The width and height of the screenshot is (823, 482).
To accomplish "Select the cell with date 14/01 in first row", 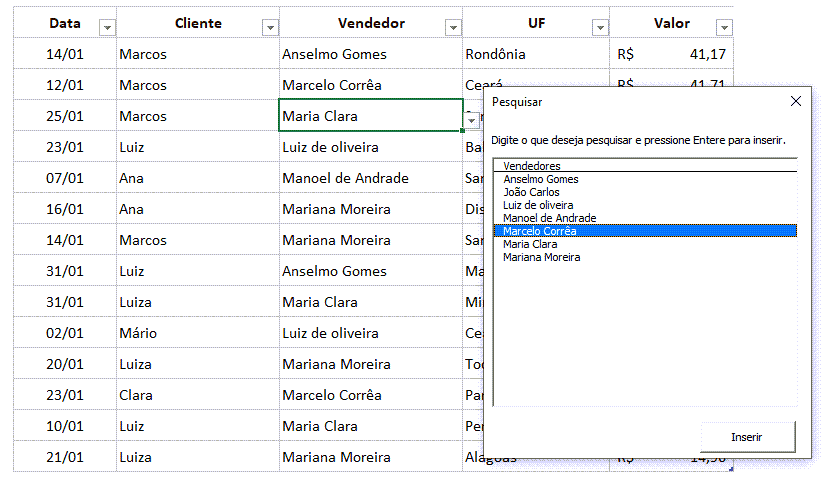I will (x=64, y=54).
